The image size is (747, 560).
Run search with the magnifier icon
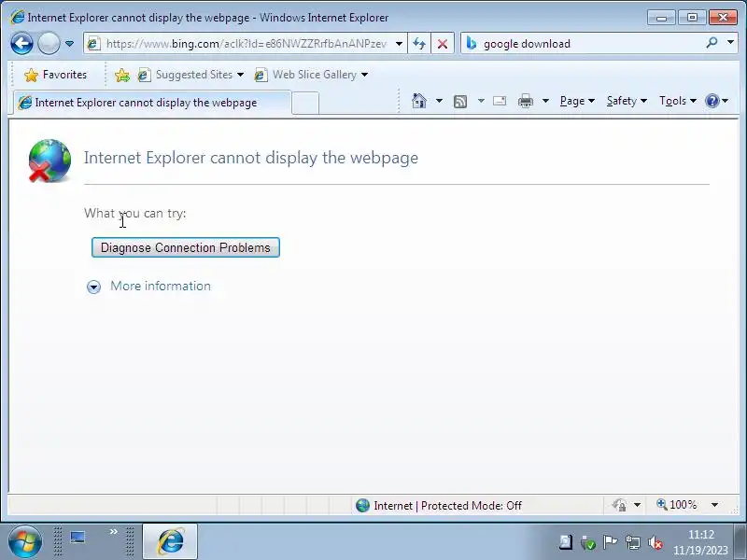712,43
